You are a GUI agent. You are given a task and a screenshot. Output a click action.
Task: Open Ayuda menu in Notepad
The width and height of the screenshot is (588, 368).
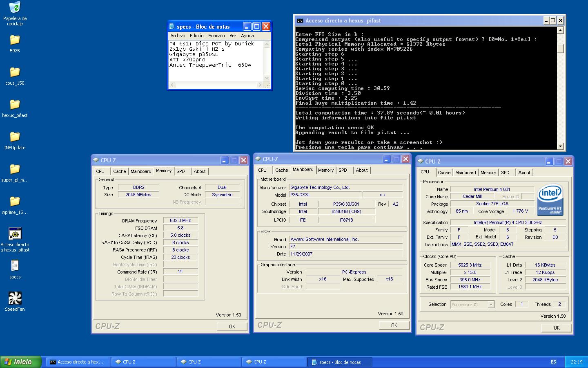point(247,36)
